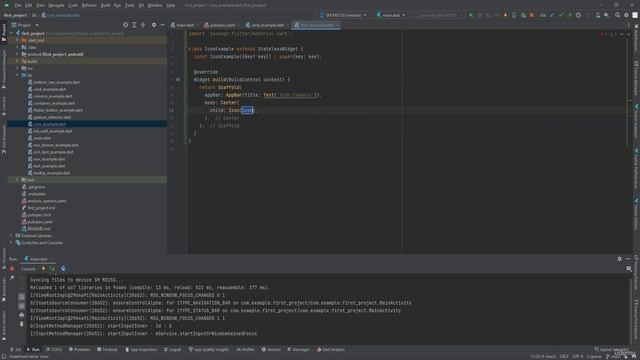Open the Project view dropdown
The width and height of the screenshot is (640, 360).
click(x=25, y=25)
